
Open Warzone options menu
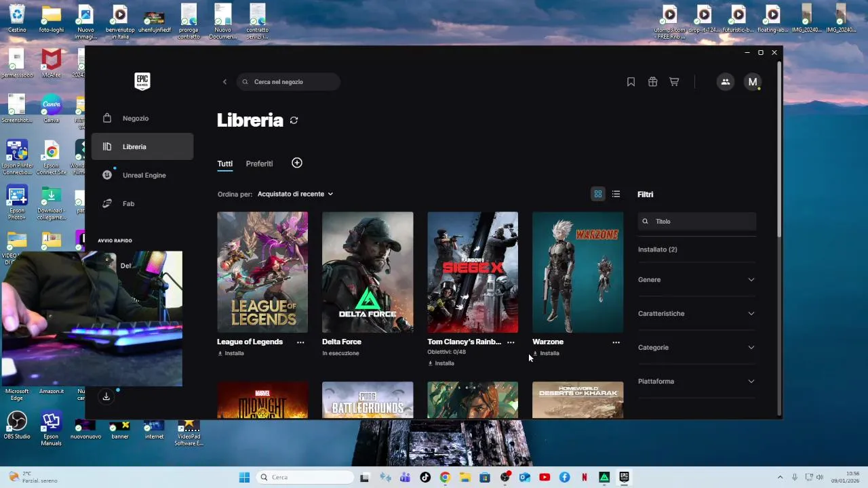pos(616,342)
